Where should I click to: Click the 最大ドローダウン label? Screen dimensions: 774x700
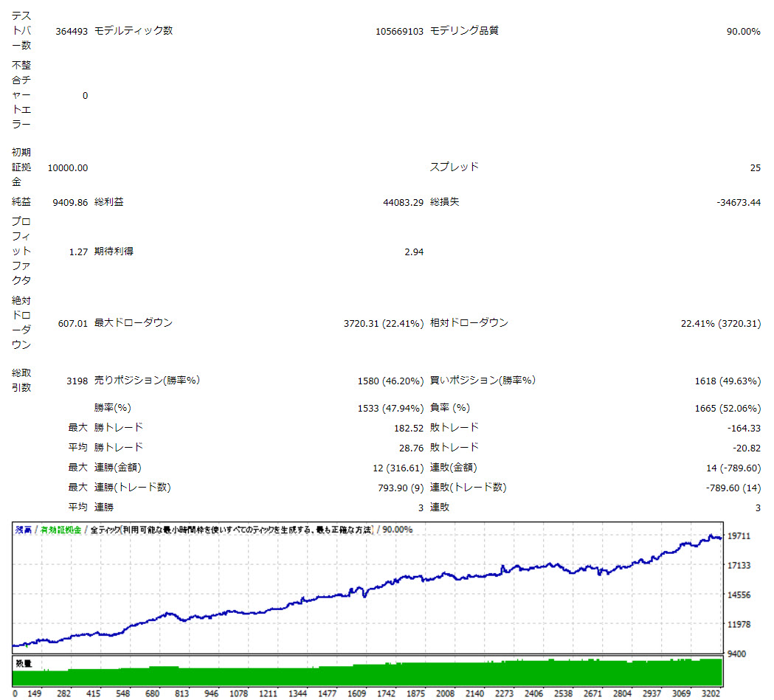click(134, 322)
